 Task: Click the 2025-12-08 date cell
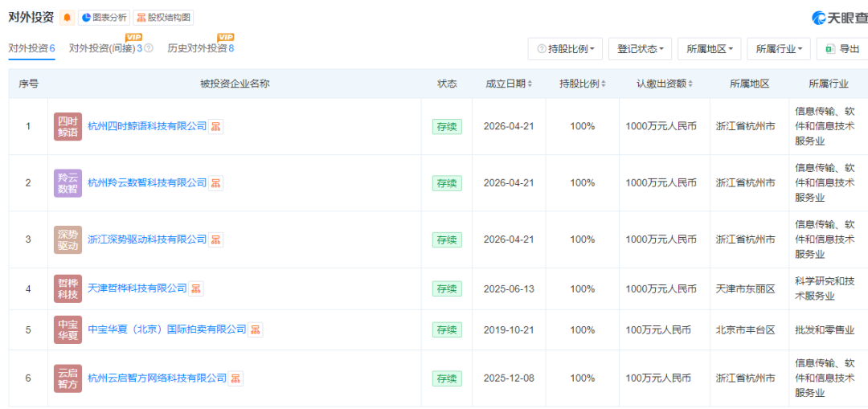coord(509,378)
